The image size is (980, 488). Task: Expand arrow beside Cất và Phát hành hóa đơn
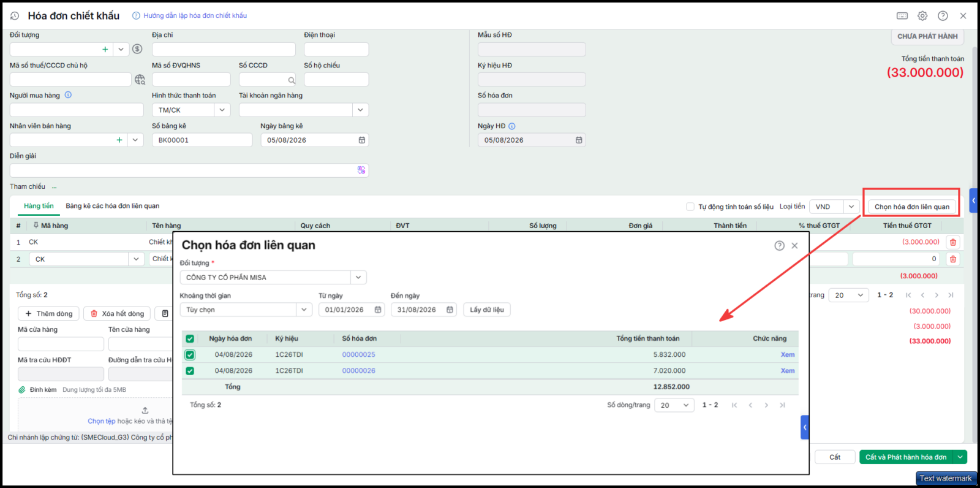click(960, 457)
